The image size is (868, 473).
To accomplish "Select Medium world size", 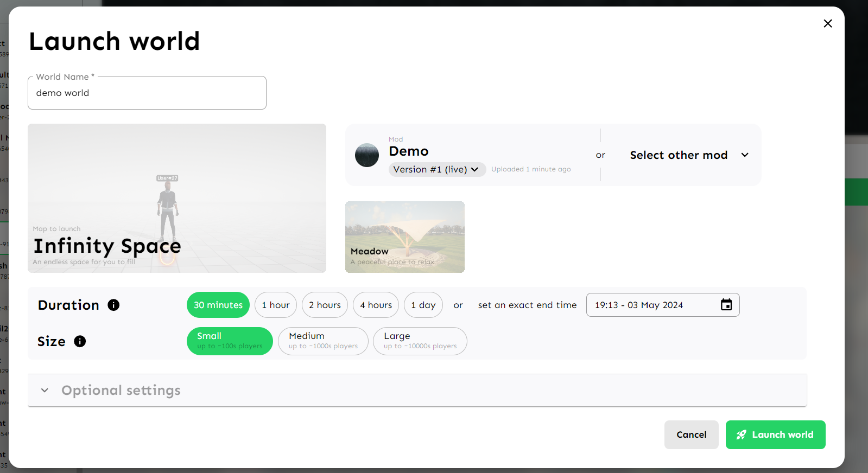I will coord(323,341).
